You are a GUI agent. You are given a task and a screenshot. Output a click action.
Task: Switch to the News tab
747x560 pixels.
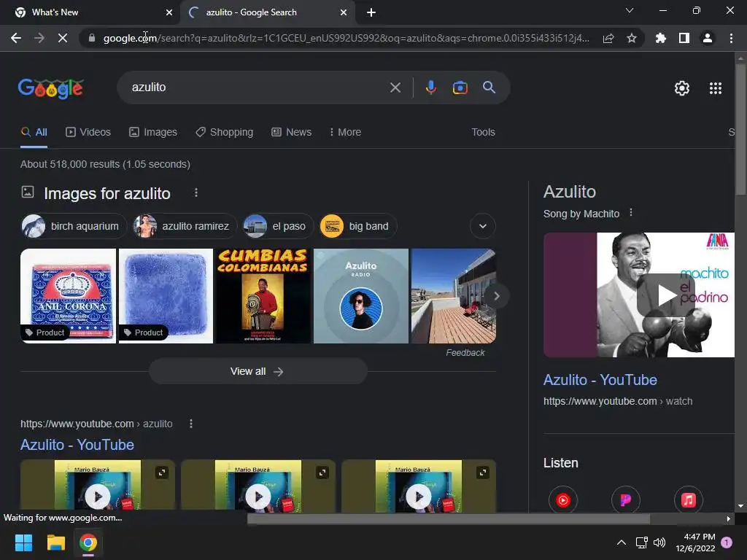coord(292,132)
